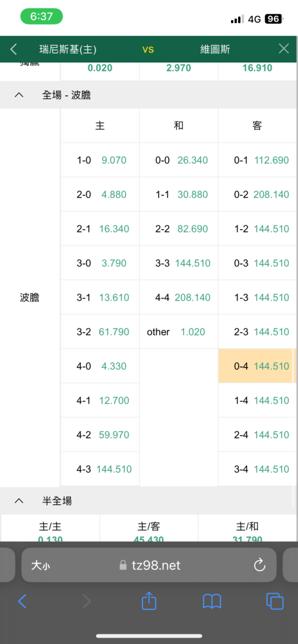
Task: Choose the 主/主 half-full-time option
Action: tap(50, 528)
